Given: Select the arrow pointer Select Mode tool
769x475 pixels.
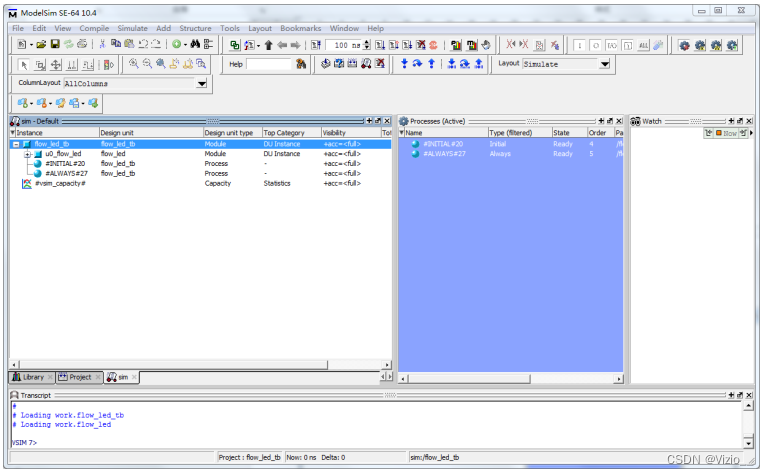Looking at the screenshot, I should pos(24,65).
